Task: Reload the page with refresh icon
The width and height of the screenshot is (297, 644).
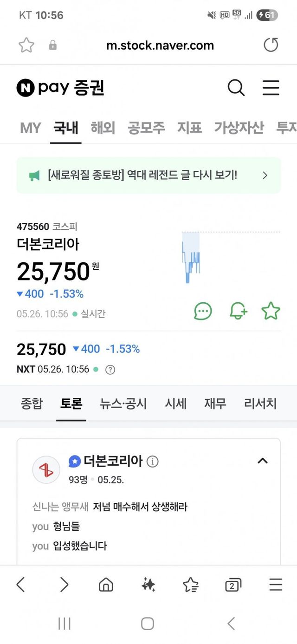Action: click(271, 45)
